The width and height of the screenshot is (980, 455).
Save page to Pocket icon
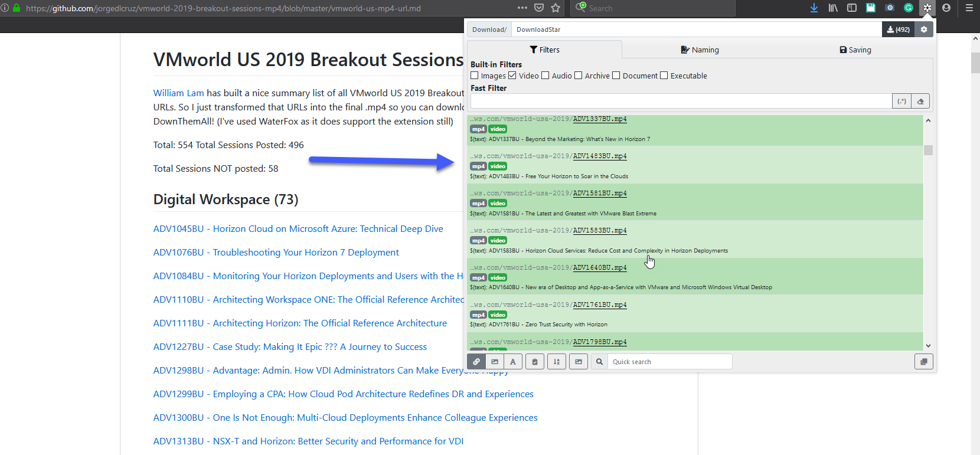tap(539, 8)
